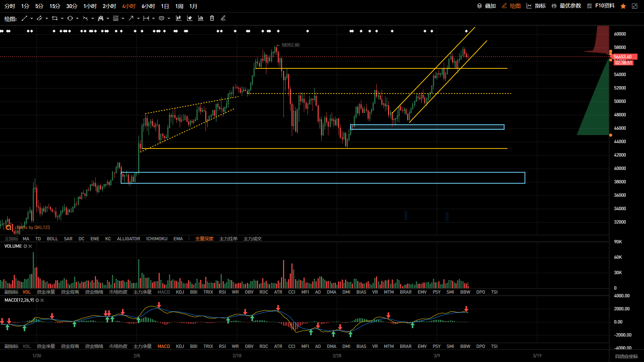Expand the rectangle tool dropdown arrow
Viewport: 644px width, 362px height.
coord(62,18)
